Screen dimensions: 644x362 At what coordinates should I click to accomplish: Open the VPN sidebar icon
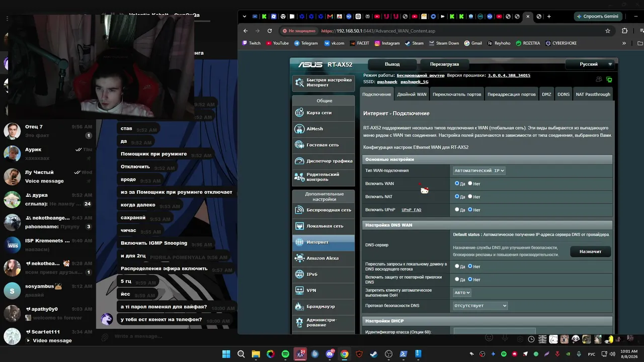299,290
